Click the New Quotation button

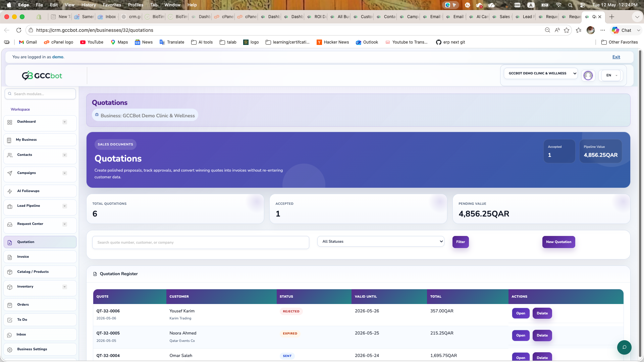(558, 242)
